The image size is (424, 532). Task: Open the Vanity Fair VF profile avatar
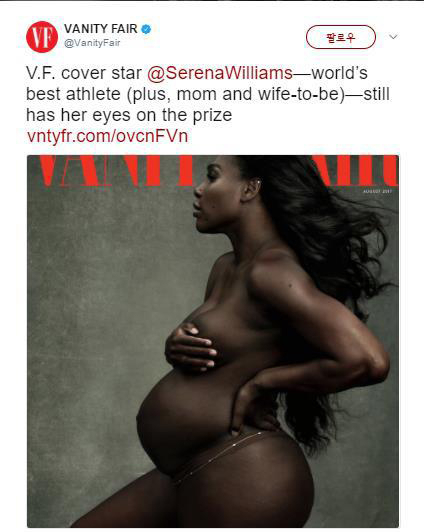click(42, 37)
